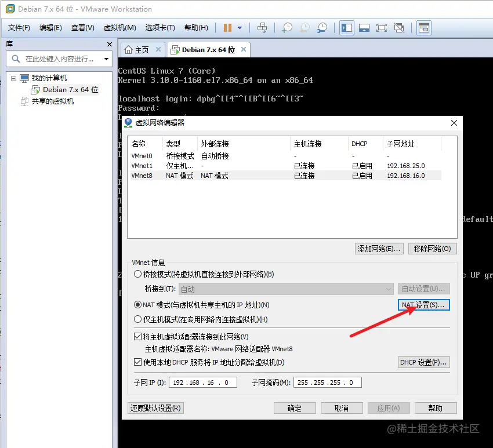
Task: Toggle the library sidebar view icon
Action: click(347, 28)
